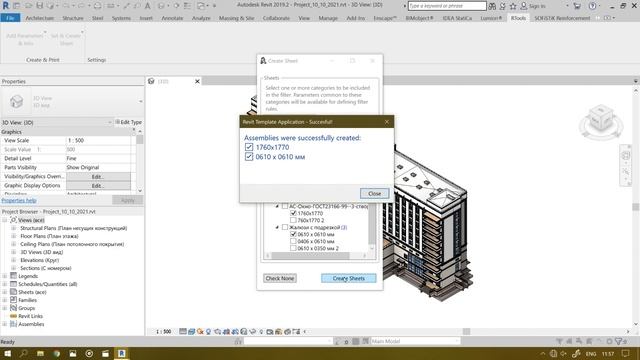The image size is (640, 360).
Task: Open the Properties help link
Action: [x=19, y=200]
